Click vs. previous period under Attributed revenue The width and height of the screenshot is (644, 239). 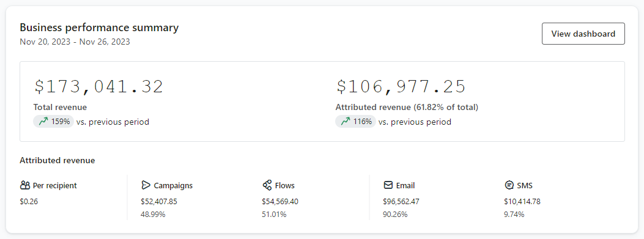pyautogui.click(x=415, y=122)
